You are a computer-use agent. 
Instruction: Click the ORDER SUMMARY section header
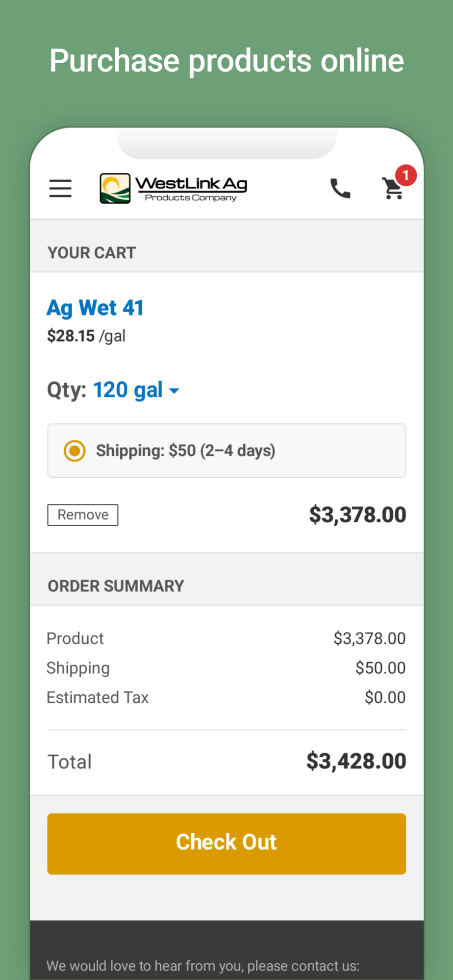(x=116, y=586)
